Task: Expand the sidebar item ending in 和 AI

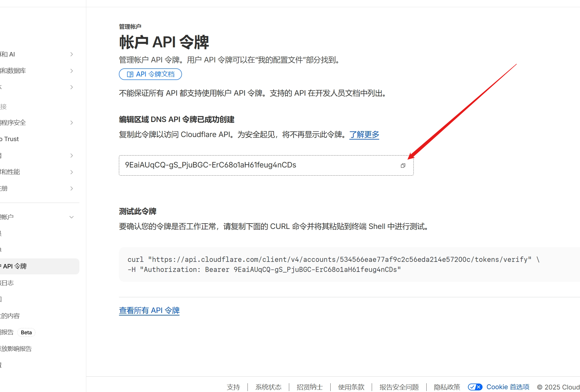Action: (x=72, y=54)
